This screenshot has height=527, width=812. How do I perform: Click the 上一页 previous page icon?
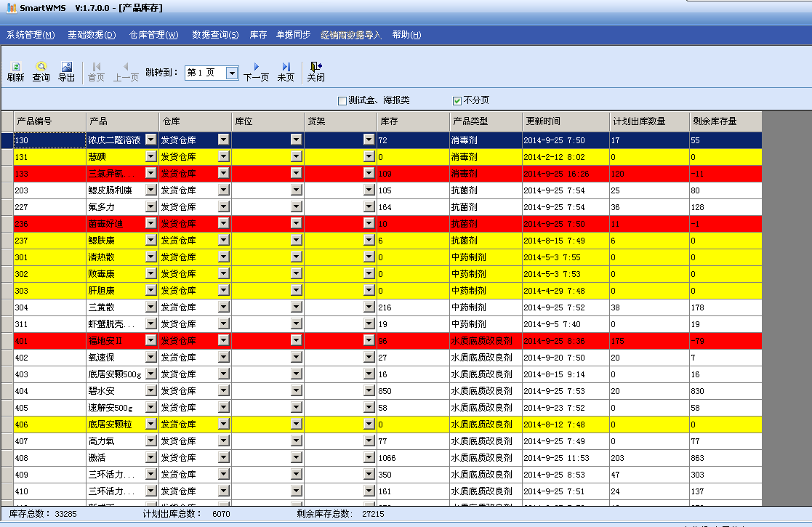[126, 67]
